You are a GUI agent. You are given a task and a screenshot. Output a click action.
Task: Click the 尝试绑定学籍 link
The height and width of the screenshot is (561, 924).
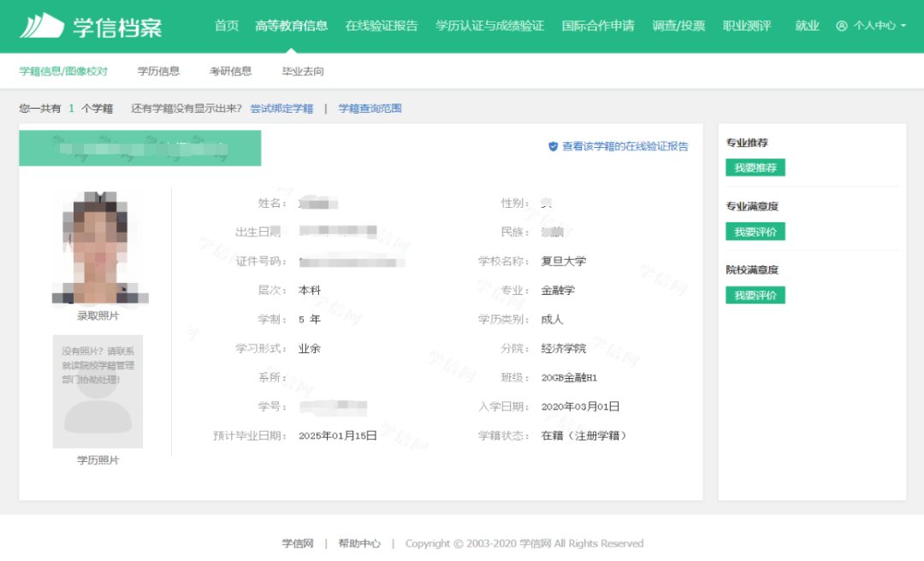click(x=281, y=109)
